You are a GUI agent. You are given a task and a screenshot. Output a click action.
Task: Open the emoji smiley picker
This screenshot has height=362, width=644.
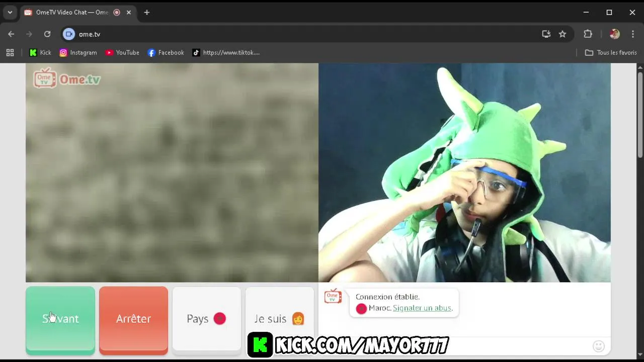coord(598,346)
